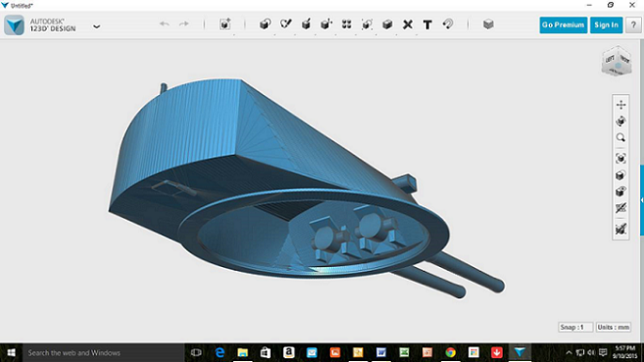
Task: Click the view cube
Action: tap(617, 63)
